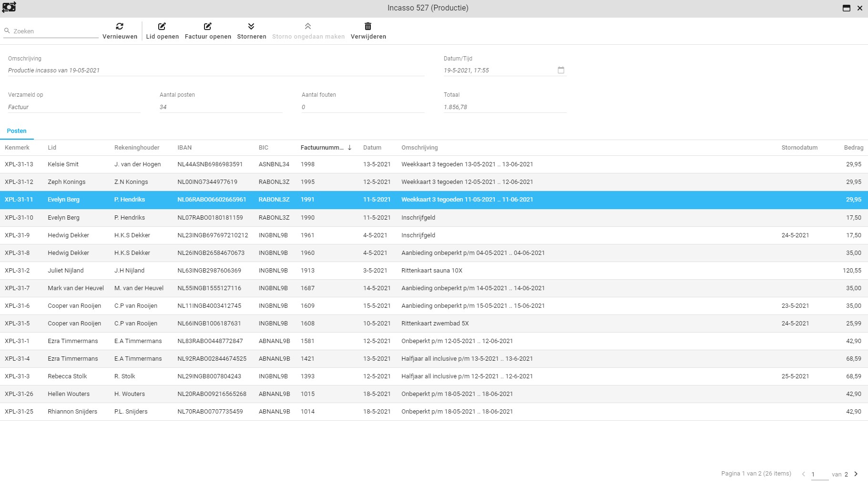Click account holder J. van der Hogen
868x486 pixels.
coord(137,164)
